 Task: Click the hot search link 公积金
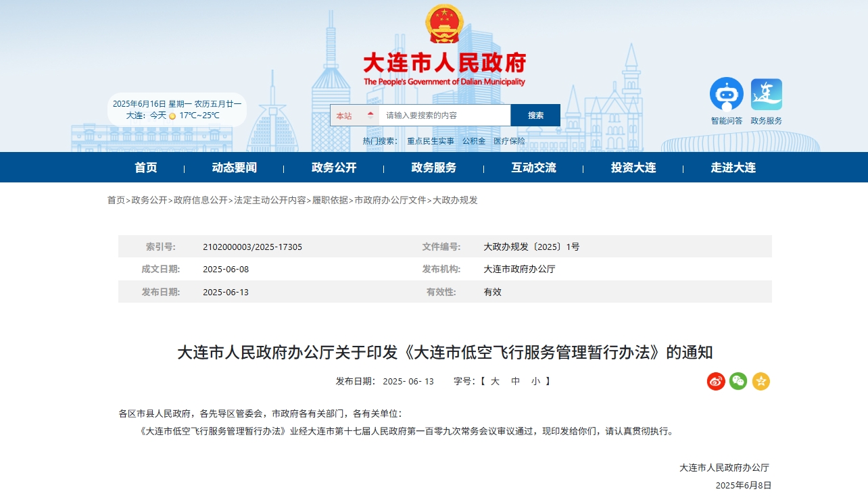(474, 141)
